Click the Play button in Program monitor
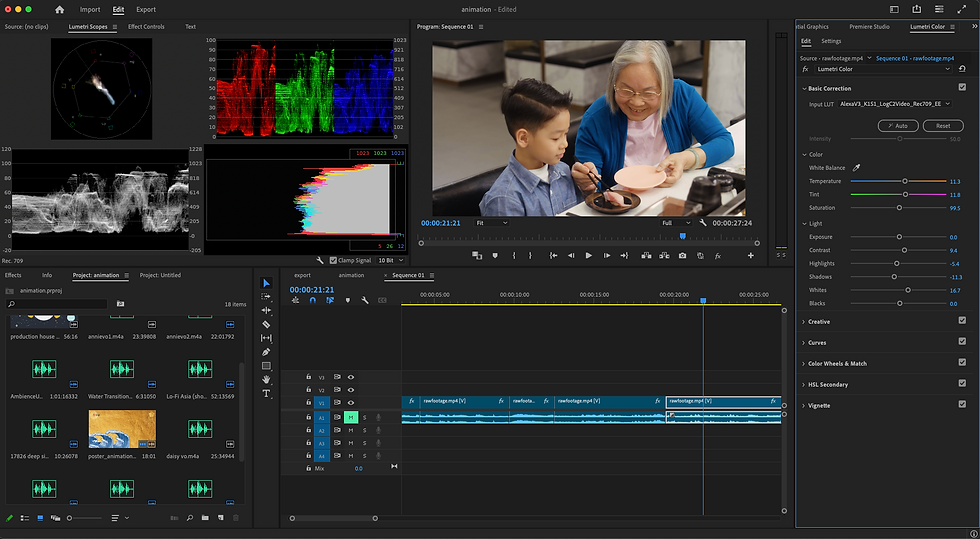 [589, 256]
